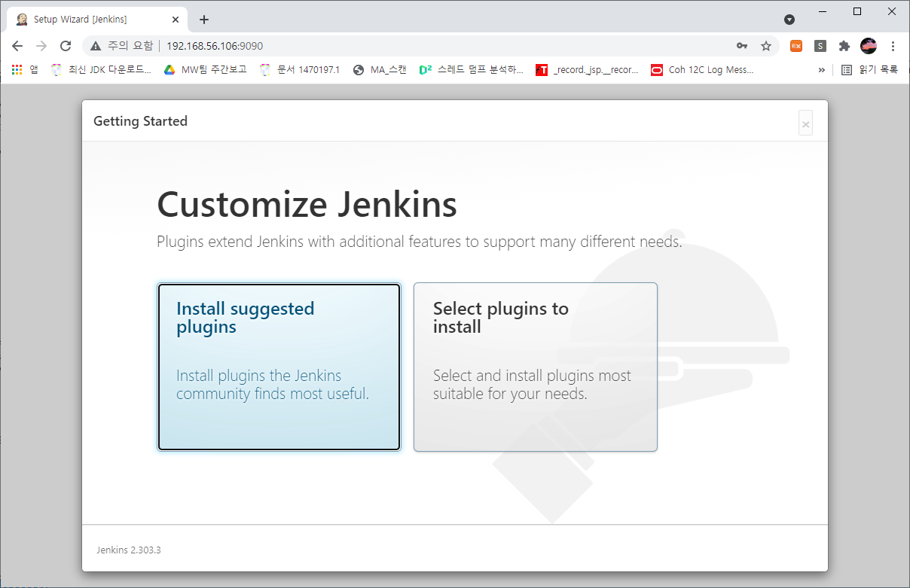
Task: Open the 읽기 목록 reading list
Action: (869, 70)
